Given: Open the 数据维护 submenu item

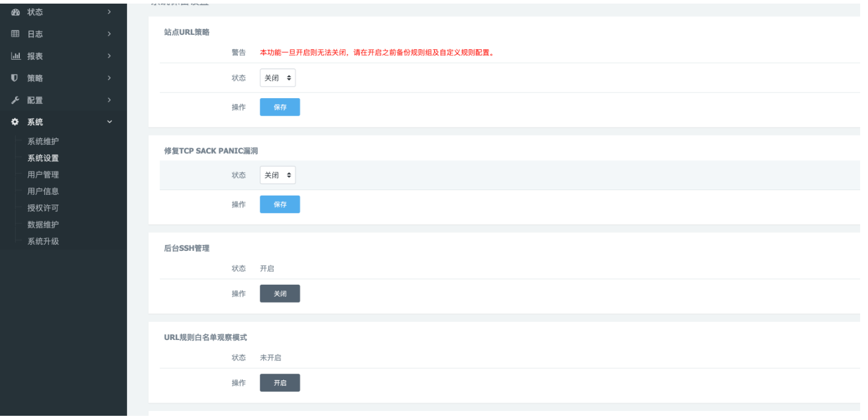Looking at the screenshot, I should point(43,224).
